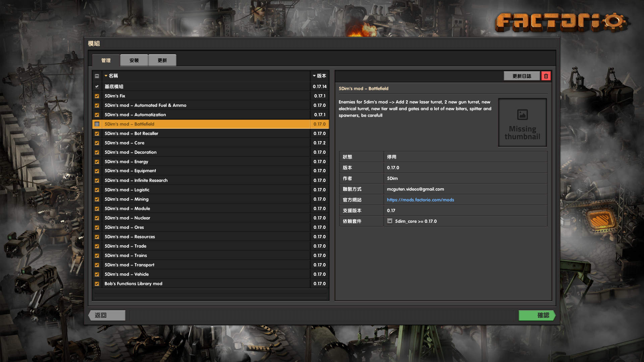Select the 5Dim's mod – Resources row
This screenshot has height=362, width=644.
click(x=211, y=237)
